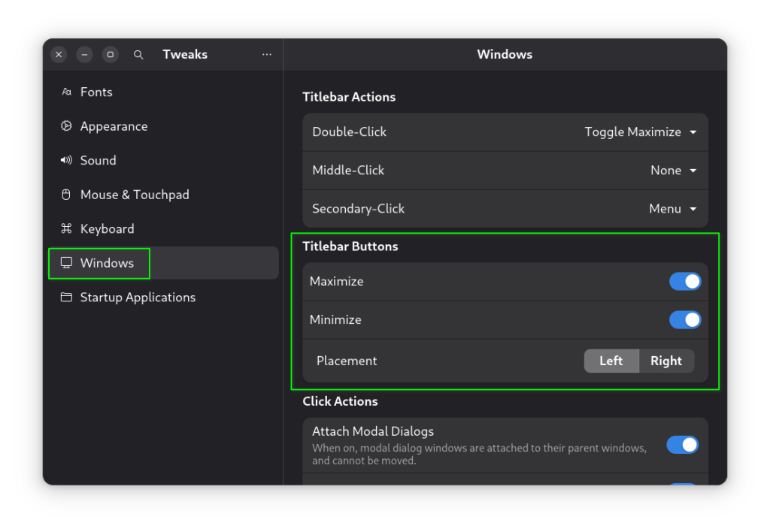Toggle Attach Modal Dialogs switch

682,445
